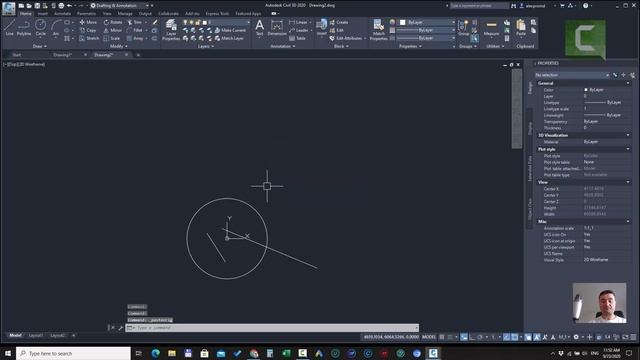Screen dimensions: 640x360
Task: Toggle ortho mode in status bar
Action: tap(472, 337)
